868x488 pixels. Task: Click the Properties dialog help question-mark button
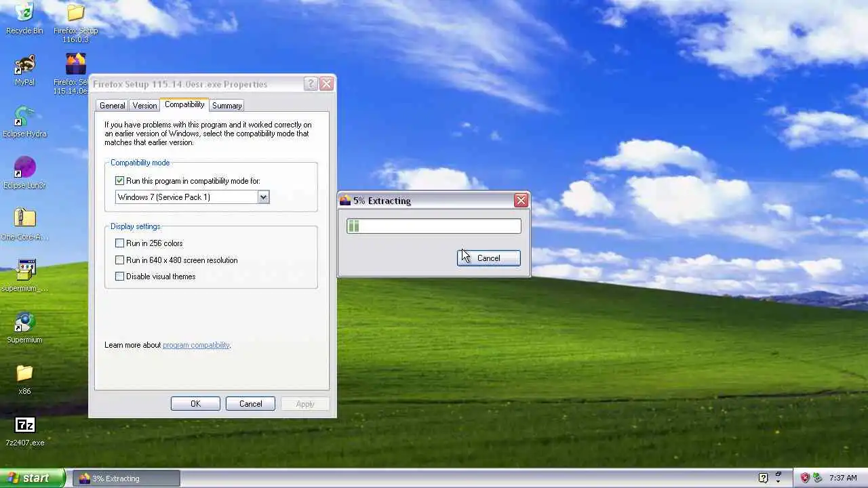pyautogui.click(x=311, y=84)
